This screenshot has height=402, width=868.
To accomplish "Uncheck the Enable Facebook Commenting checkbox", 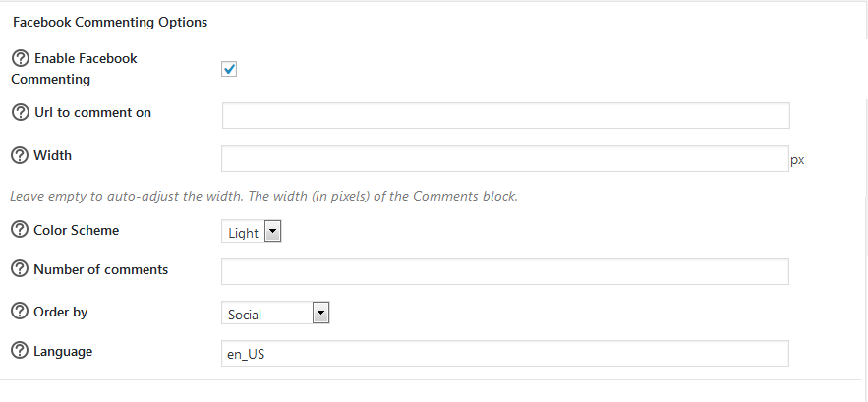I will pos(229,69).
